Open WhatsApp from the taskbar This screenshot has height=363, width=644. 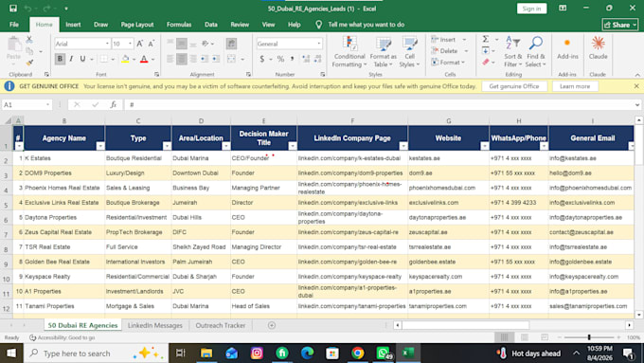383,354
